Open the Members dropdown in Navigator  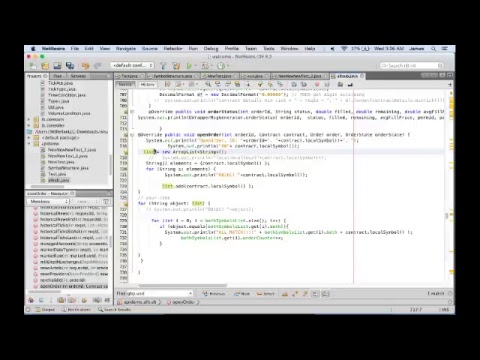point(49,201)
